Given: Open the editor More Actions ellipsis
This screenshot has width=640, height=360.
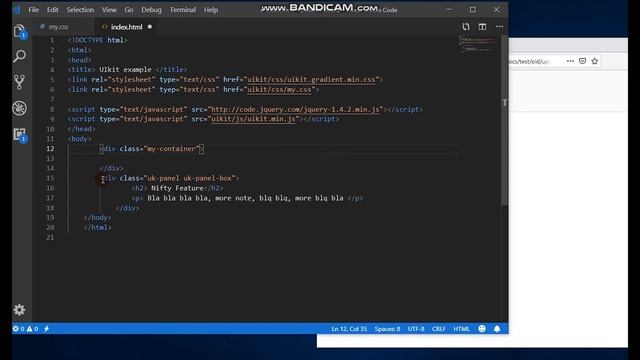Looking at the screenshot, I should (499, 27).
